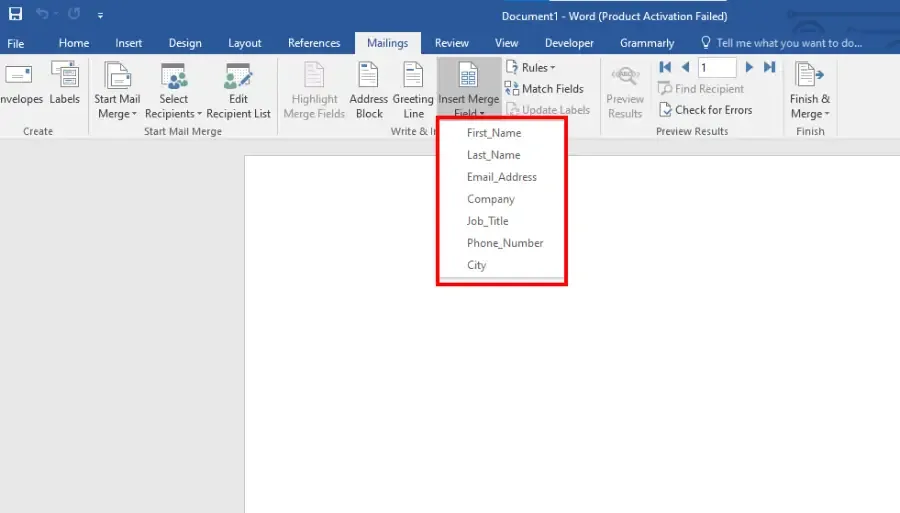900x513 pixels.
Task: Click Insert Merge Field button icon
Action: click(x=468, y=76)
